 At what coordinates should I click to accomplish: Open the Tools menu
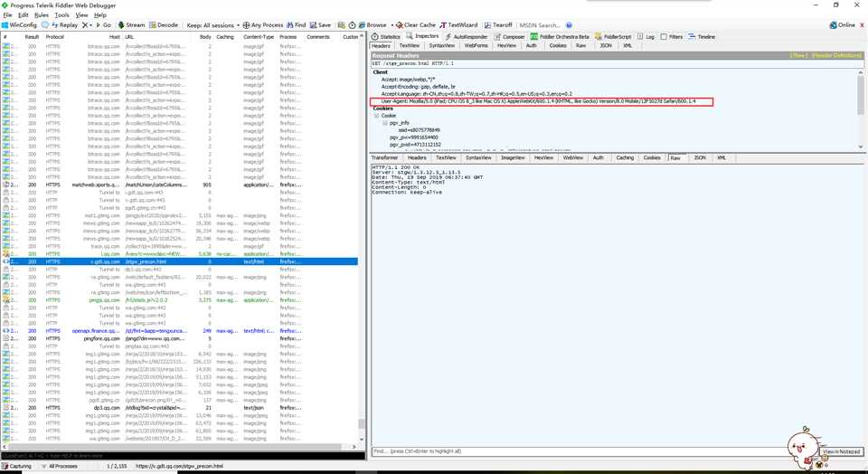click(x=62, y=15)
